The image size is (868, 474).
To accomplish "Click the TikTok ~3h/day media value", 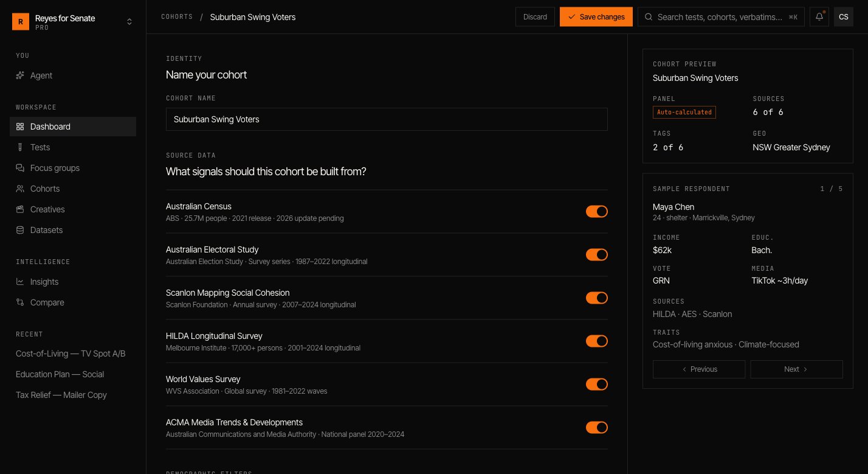I will pyautogui.click(x=780, y=281).
